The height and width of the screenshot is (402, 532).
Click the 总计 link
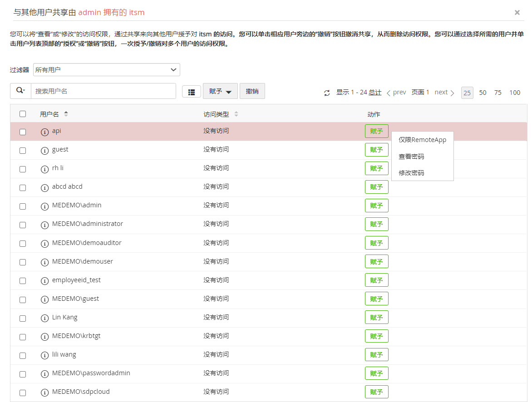375,92
